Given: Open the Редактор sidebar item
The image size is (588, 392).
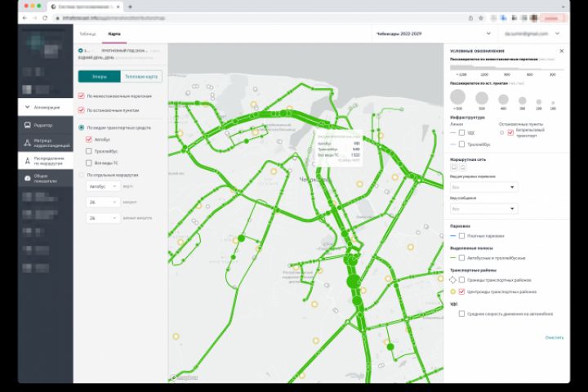Looking at the screenshot, I should pyautogui.click(x=46, y=125).
